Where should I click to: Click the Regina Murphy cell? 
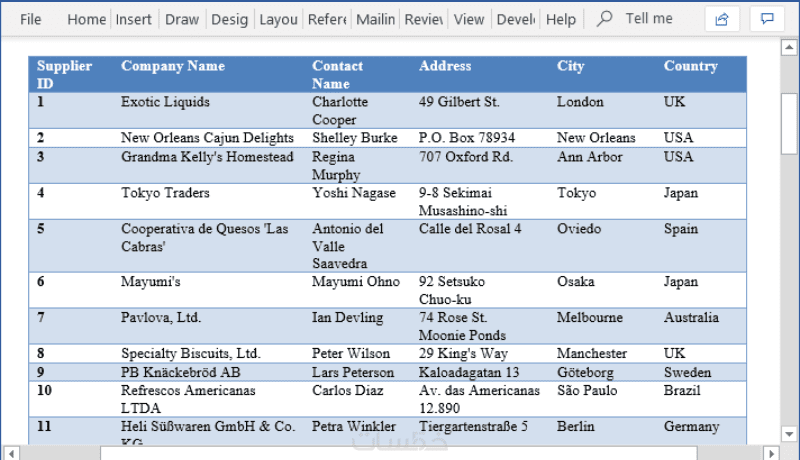pyautogui.click(x=358, y=165)
